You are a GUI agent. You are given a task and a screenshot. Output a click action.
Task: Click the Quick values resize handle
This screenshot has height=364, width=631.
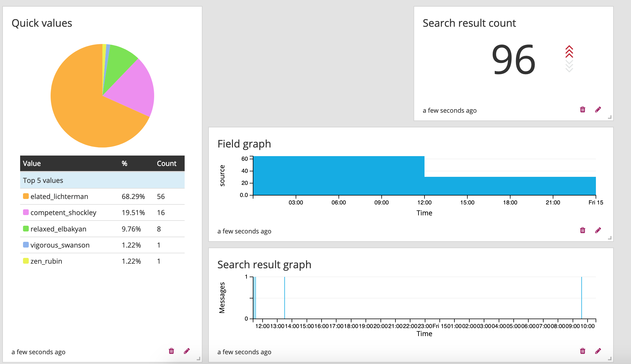click(198, 359)
